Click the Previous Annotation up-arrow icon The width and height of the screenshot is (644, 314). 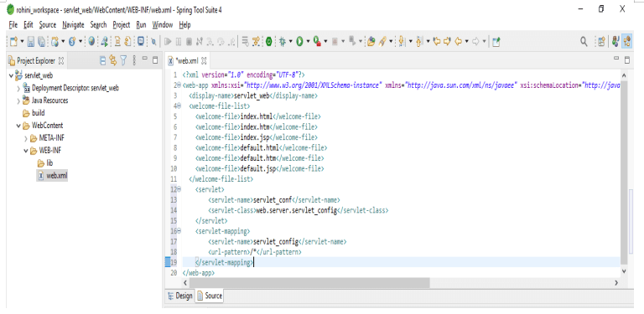[420, 41]
